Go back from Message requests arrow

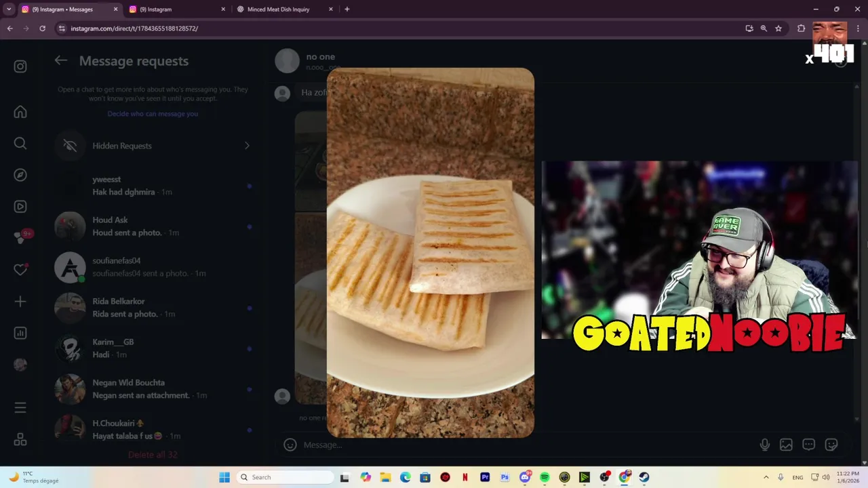[61, 60]
